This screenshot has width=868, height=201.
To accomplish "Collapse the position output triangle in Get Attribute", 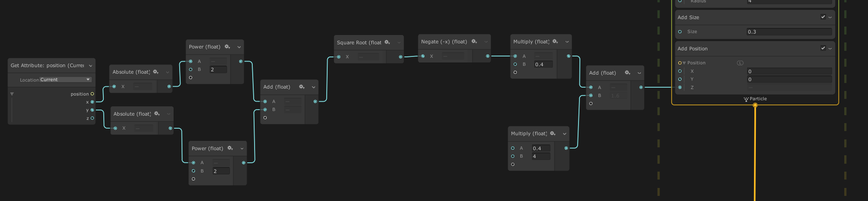I will tap(12, 94).
